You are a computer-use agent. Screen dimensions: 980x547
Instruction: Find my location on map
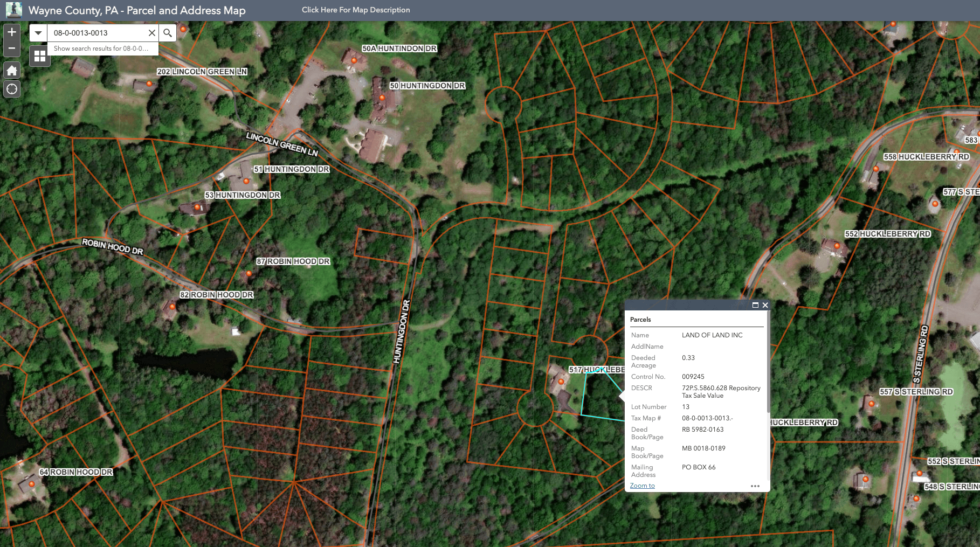point(12,89)
